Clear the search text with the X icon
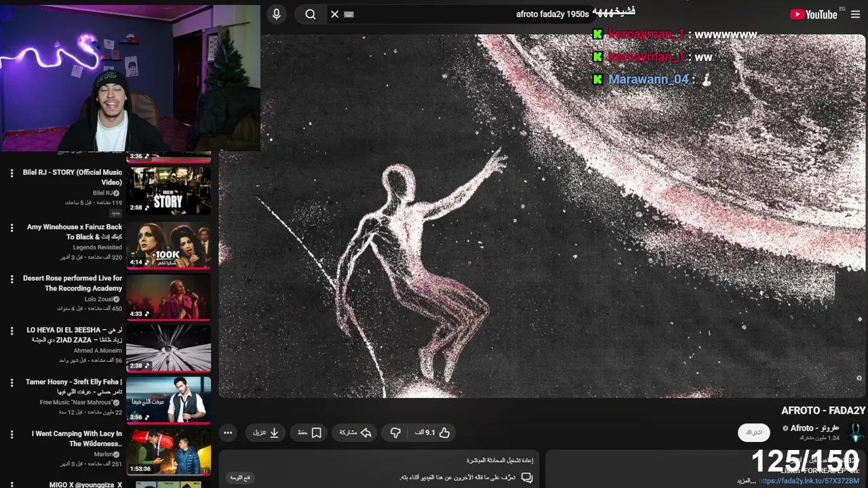Image resolution: width=868 pixels, height=488 pixels. [x=334, y=14]
